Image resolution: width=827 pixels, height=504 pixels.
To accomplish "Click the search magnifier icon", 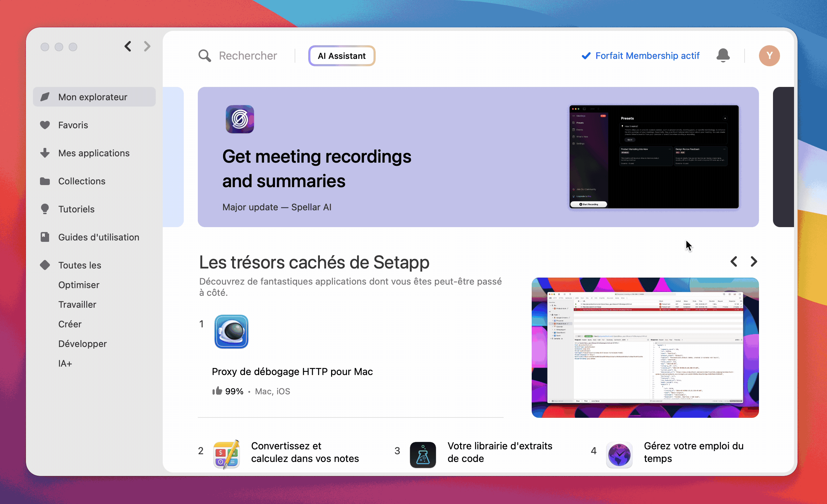I will tap(204, 56).
